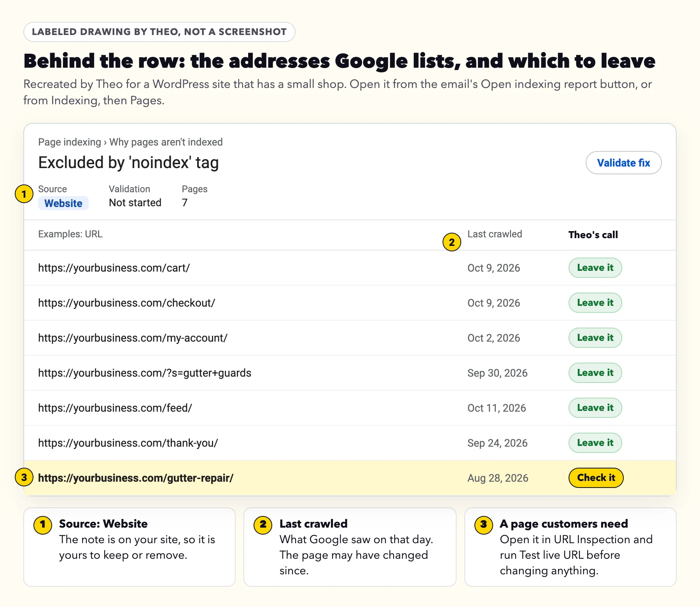Click Leave it for the thank-you URL
This screenshot has width=700, height=607.
click(x=595, y=443)
